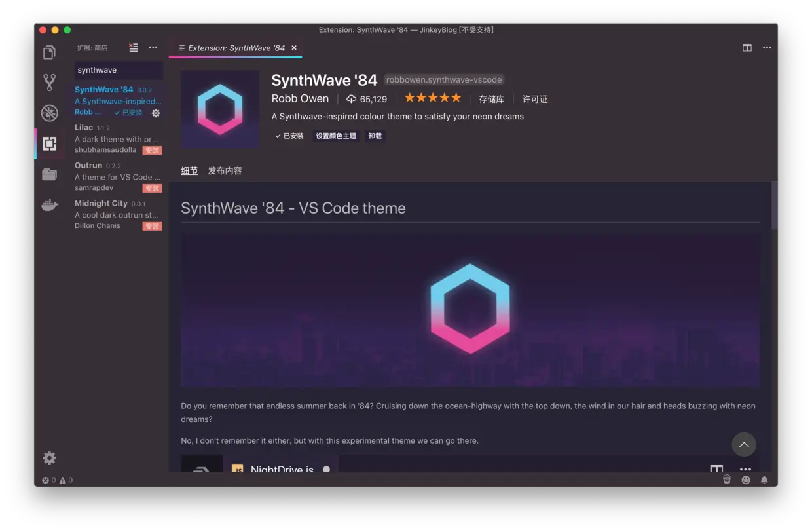Open the Docker view icon
The width and height of the screenshot is (812, 532).
click(50, 205)
